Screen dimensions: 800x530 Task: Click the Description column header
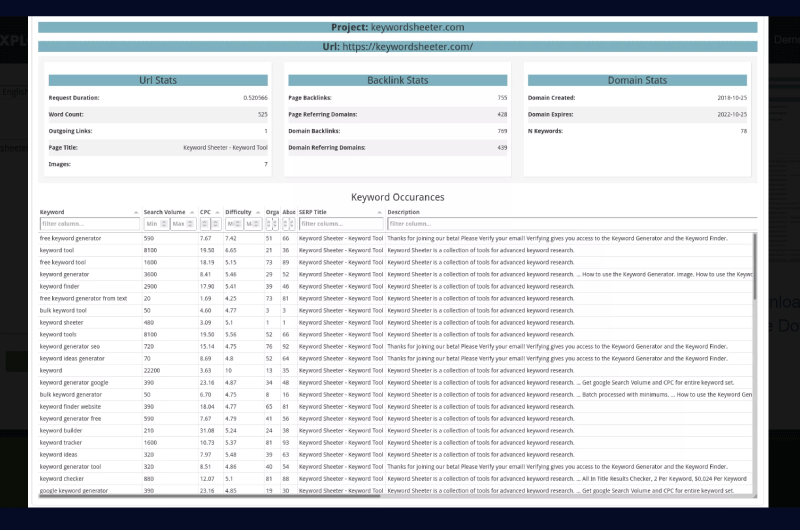tap(403, 212)
